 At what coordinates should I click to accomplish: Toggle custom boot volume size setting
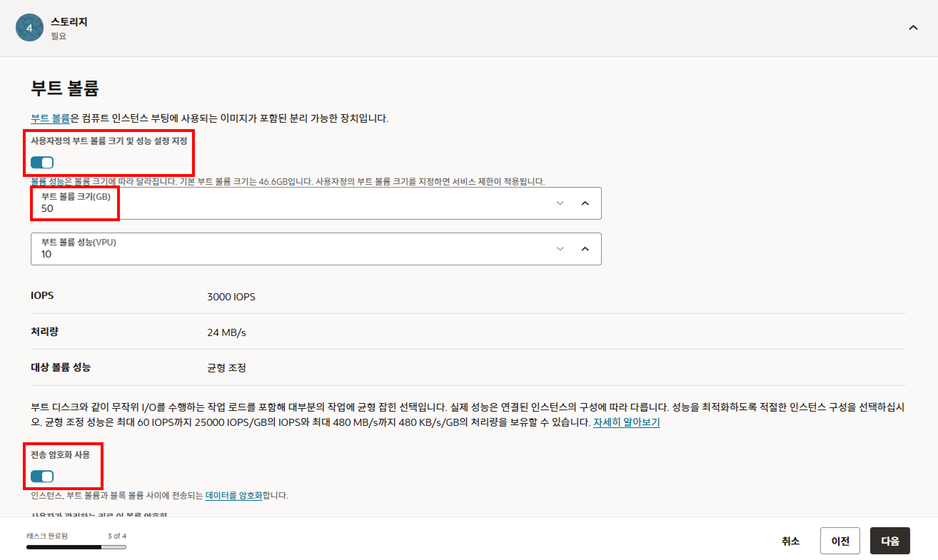pos(42,163)
